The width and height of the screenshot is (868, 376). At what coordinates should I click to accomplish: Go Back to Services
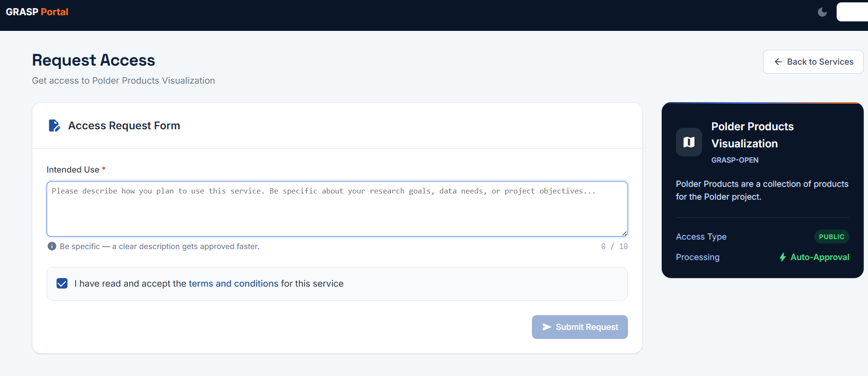[813, 62]
